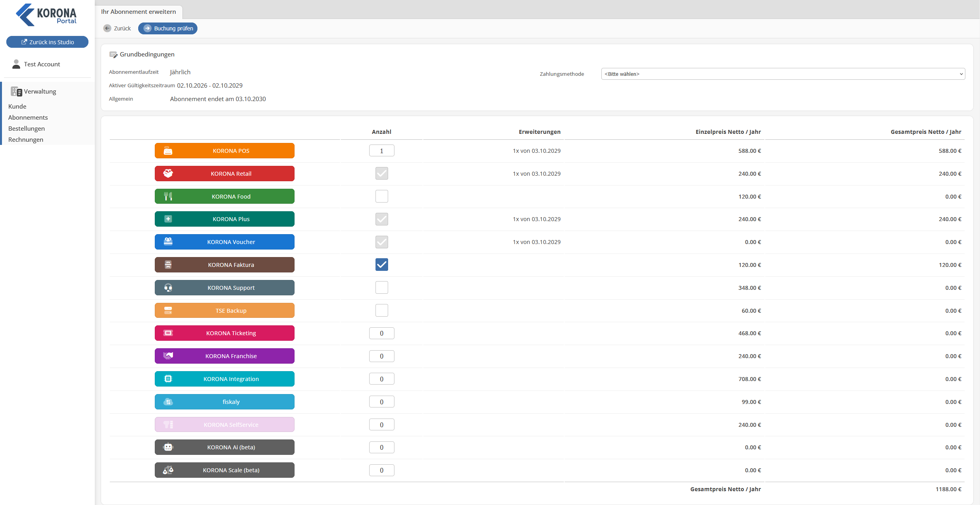The height and width of the screenshot is (505, 980).
Task: Check the KORONA Support checkbox
Action: pos(381,287)
